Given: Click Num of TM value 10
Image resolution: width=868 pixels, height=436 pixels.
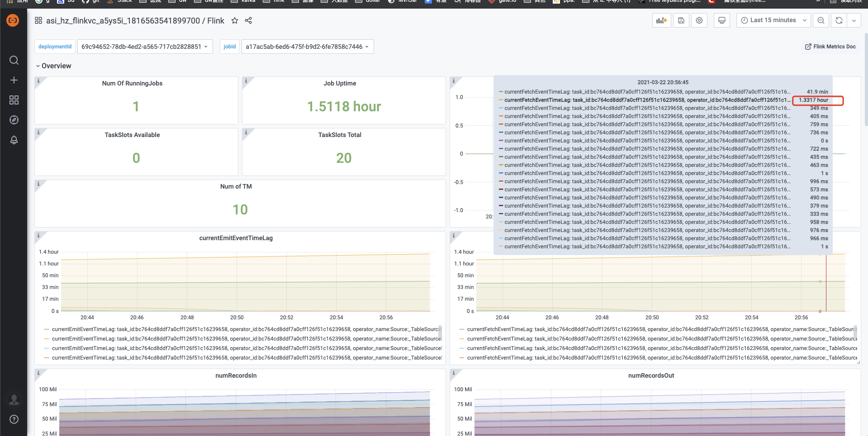Looking at the screenshot, I should tap(240, 209).
